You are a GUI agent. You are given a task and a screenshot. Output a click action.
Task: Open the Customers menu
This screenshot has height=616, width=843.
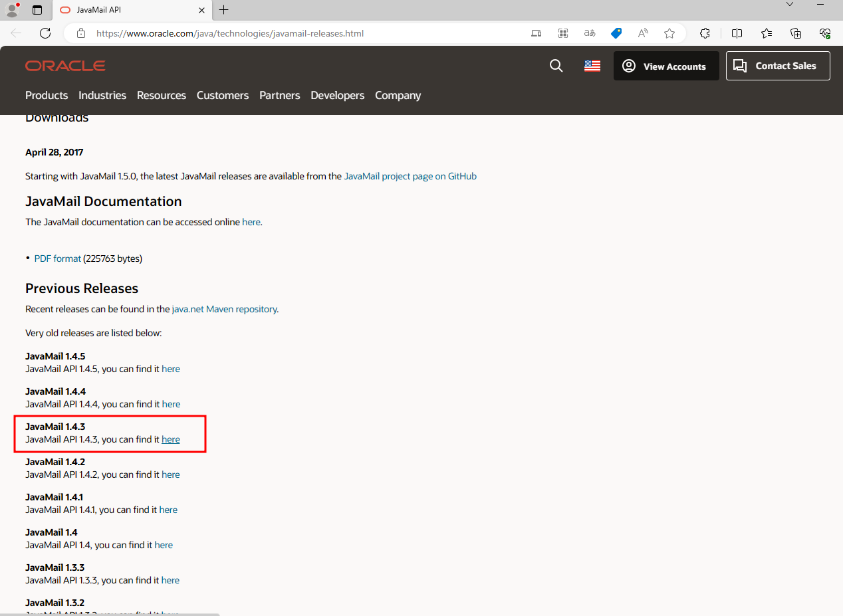pos(223,95)
